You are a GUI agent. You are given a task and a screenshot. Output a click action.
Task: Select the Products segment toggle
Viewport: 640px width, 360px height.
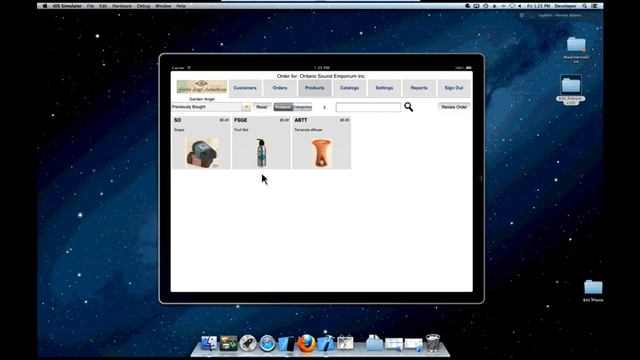283,107
